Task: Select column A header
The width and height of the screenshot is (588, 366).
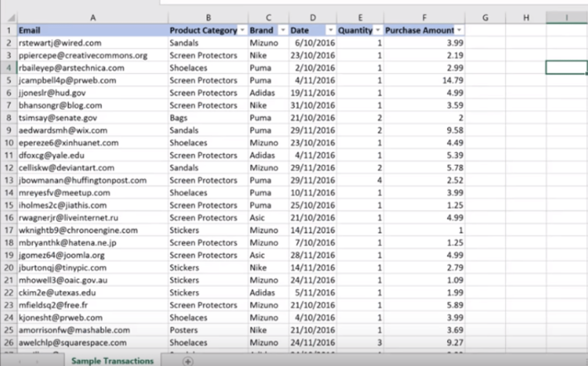Action: (93, 17)
